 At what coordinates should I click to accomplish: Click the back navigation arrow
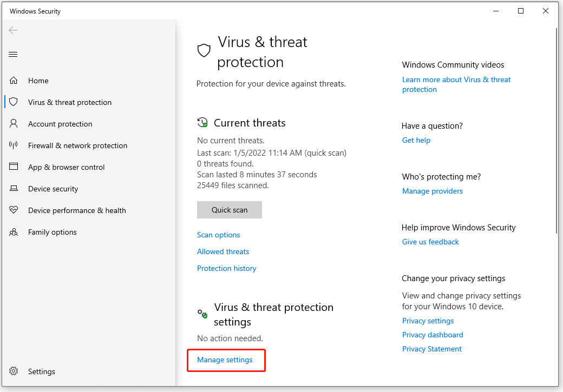13,30
